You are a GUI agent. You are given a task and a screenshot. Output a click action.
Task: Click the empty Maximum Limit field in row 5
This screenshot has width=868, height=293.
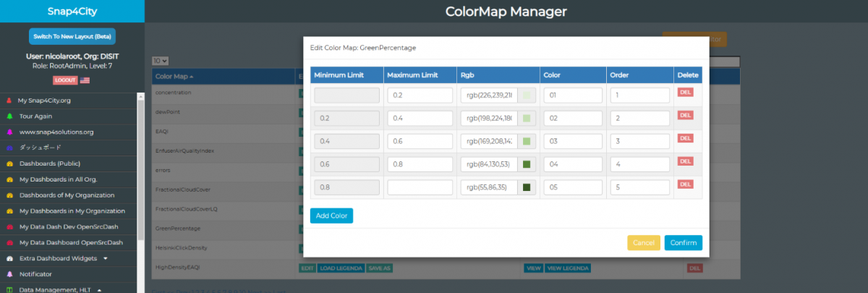[419, 187]
